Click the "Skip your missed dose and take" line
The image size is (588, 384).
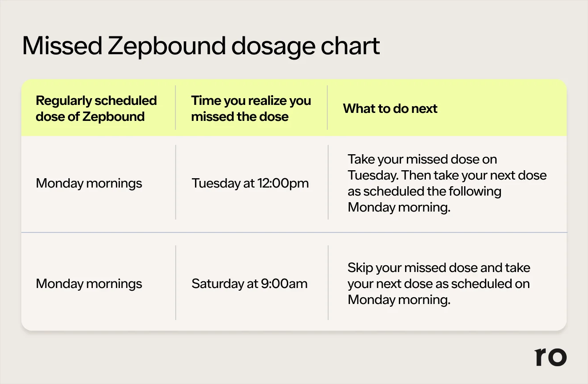coord(439,268)
